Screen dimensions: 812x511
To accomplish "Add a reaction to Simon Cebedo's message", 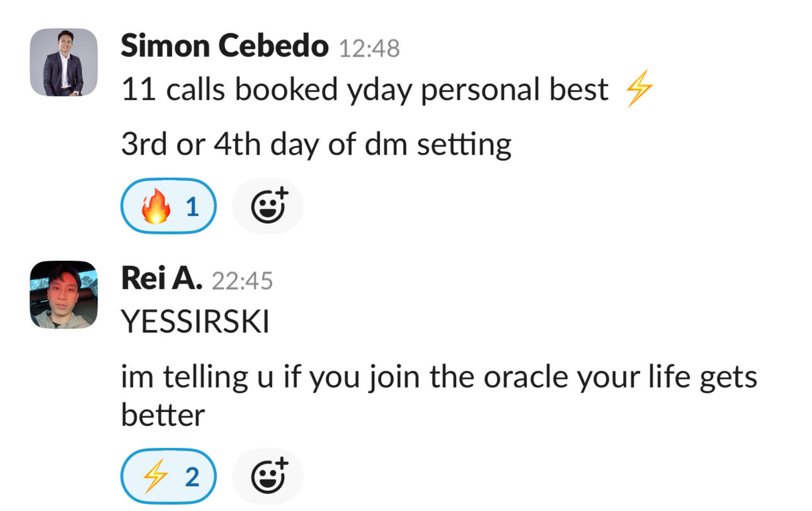I will [x=268, y=206].
